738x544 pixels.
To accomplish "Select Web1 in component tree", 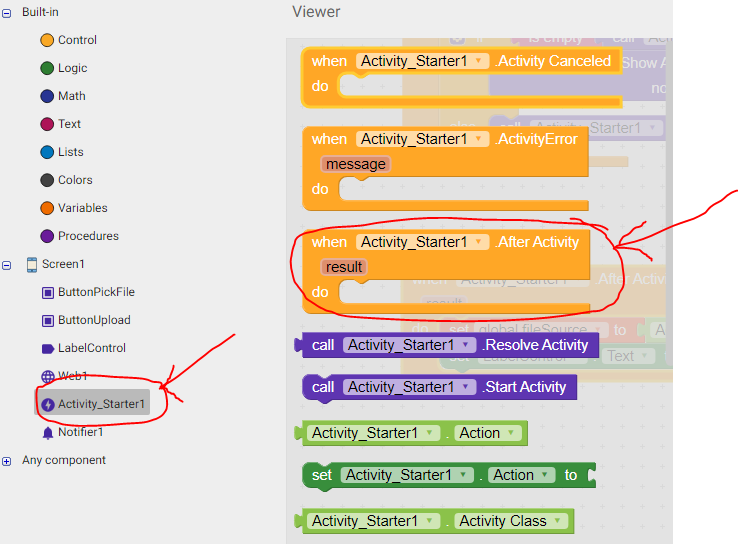I will point(72,376).
